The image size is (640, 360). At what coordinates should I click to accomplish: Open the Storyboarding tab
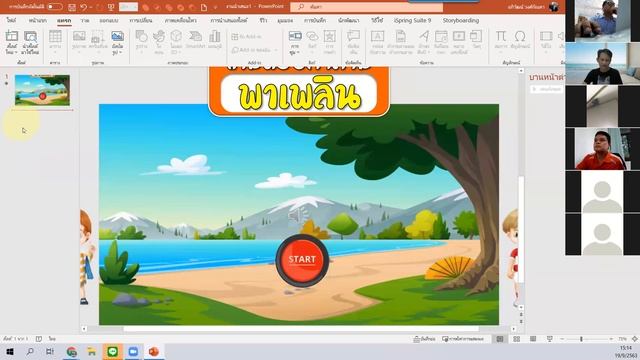click(461, 20)
